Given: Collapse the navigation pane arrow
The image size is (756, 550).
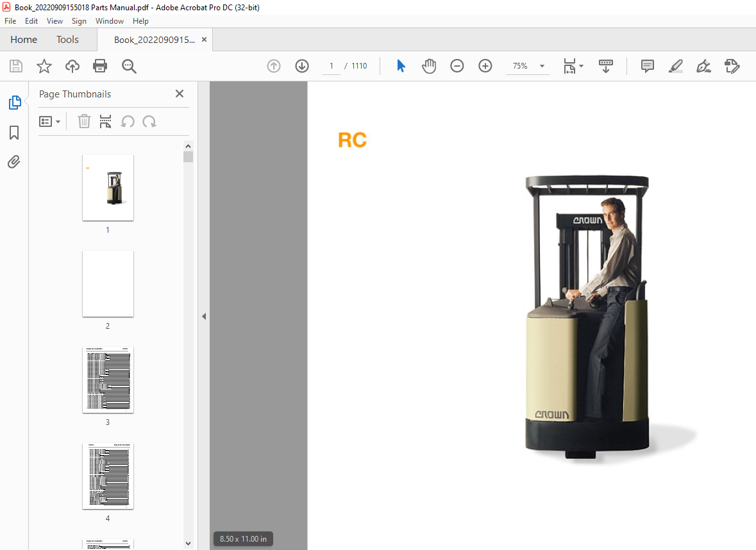Looking at the screenshot, I should [204, 316].
